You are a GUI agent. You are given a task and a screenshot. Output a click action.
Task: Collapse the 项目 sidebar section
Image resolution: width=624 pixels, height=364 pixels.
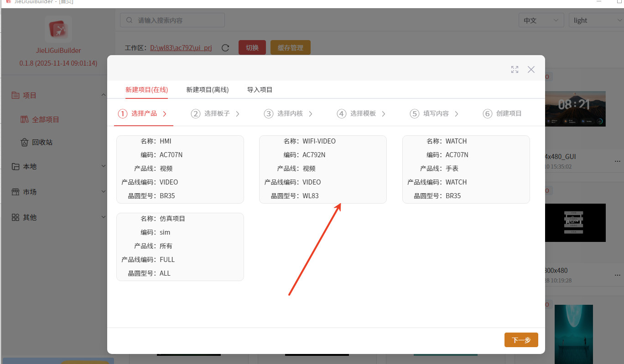tap(103, 95)
